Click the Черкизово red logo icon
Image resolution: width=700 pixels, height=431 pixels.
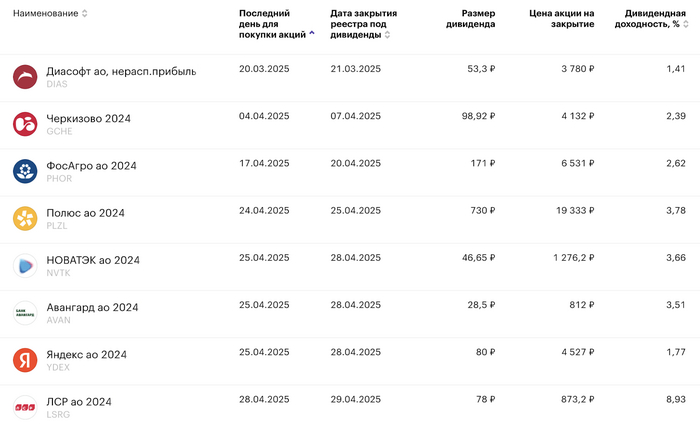(x=25, y=124)
